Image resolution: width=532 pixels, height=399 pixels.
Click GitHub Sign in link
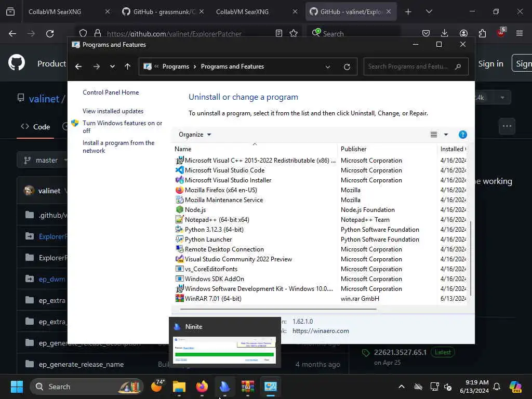[490, 63]
